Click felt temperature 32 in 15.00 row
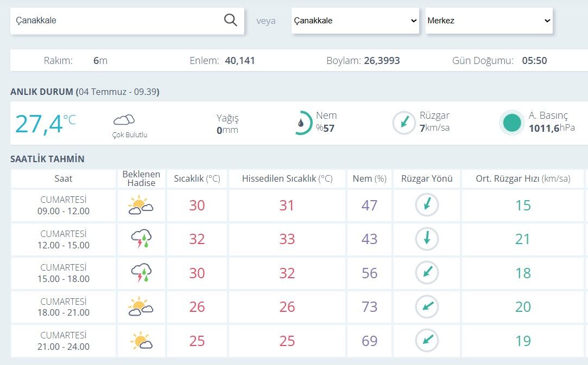This screenshot has height=365, width=588. point(287,273)
